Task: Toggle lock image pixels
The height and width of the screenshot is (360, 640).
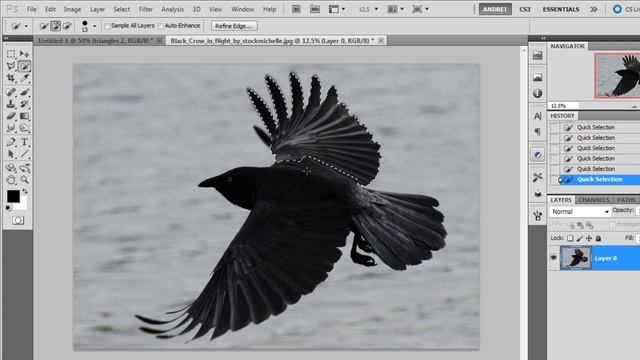Action: (580, 238)
